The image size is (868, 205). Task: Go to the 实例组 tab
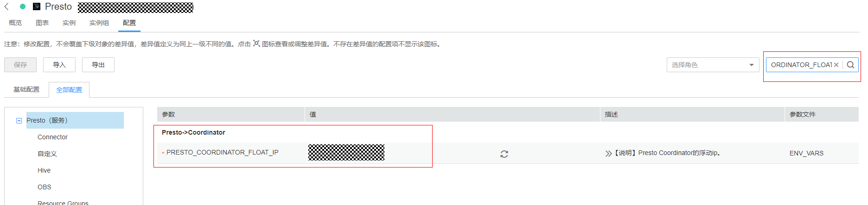tap(99, 23)
